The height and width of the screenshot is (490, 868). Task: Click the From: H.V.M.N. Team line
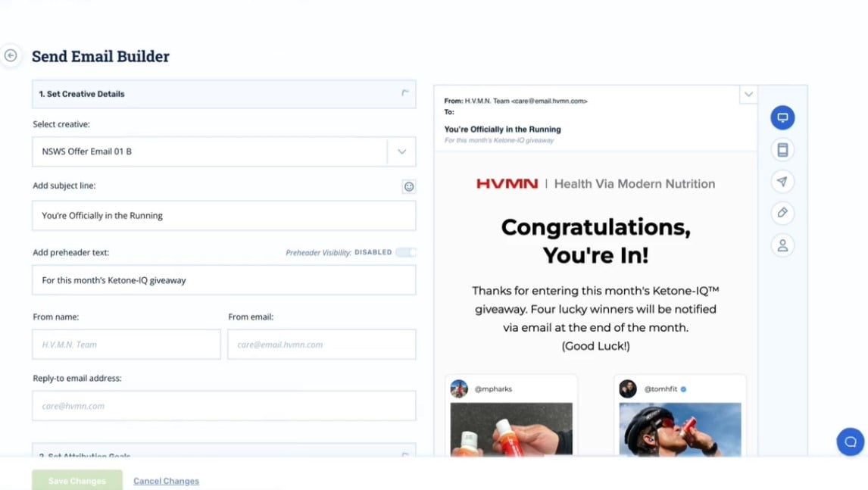[515, 101]
